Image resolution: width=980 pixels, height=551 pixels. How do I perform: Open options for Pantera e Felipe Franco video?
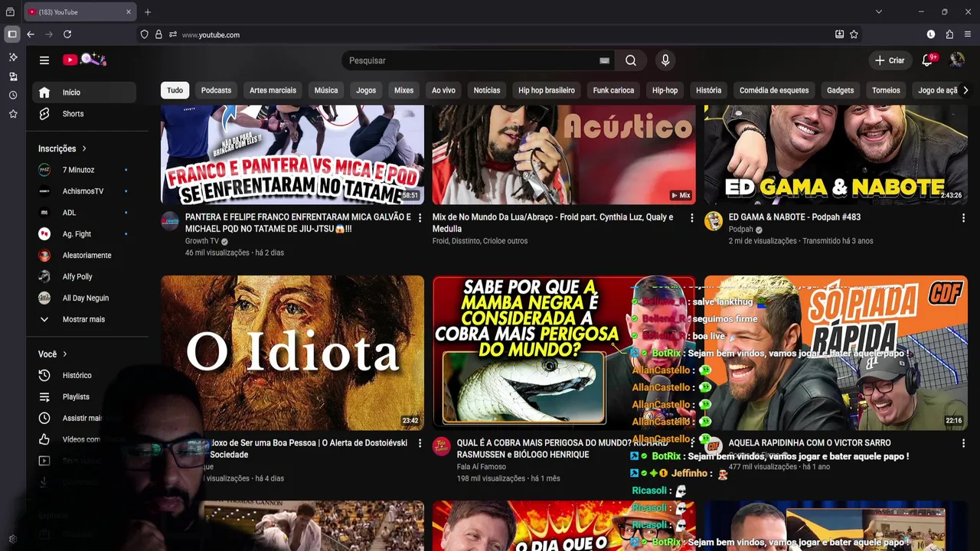tap(420, 218)
